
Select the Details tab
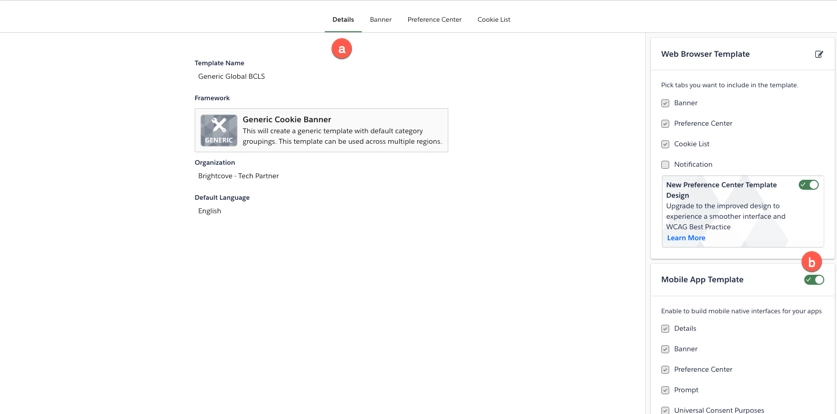pos(343,20)
